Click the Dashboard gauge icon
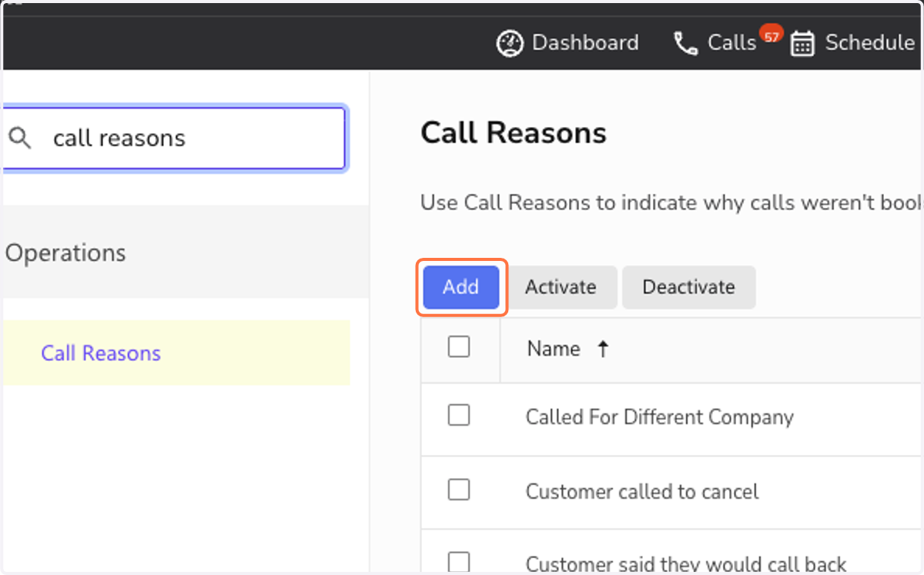Viewport: 924px width, 575px height. click(x=510, y=43)
